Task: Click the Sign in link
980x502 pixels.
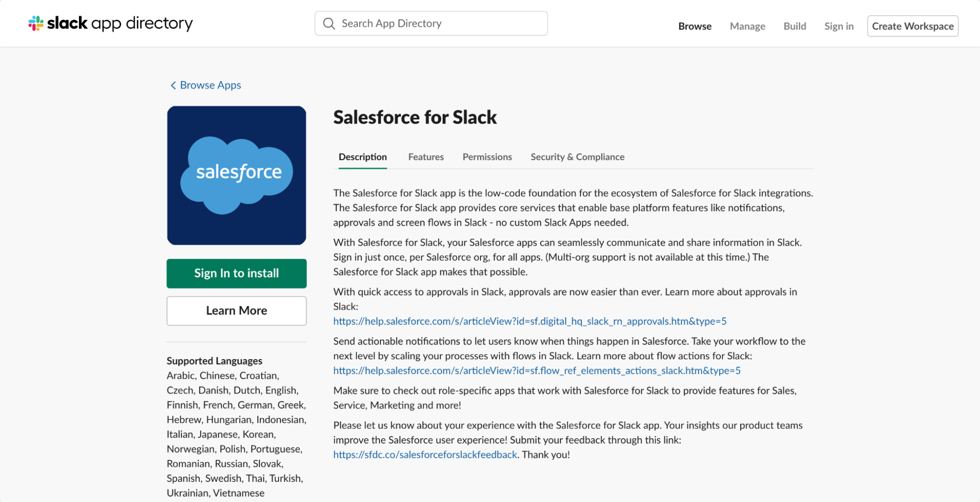Action: coord(839,26)
